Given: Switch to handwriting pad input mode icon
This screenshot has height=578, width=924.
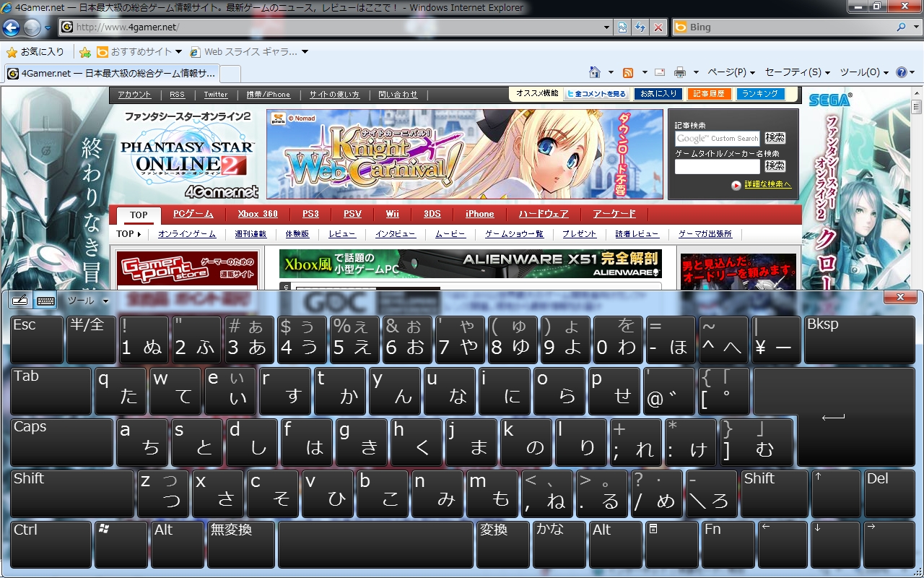Looking at the screenshot, I should pos(20,300).
